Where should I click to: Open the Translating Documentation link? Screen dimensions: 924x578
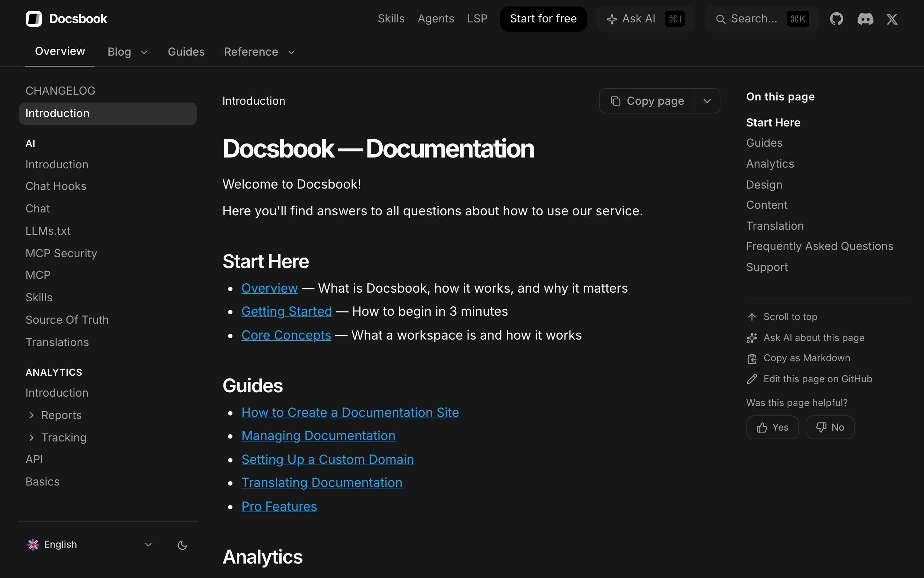pos(322,483)
